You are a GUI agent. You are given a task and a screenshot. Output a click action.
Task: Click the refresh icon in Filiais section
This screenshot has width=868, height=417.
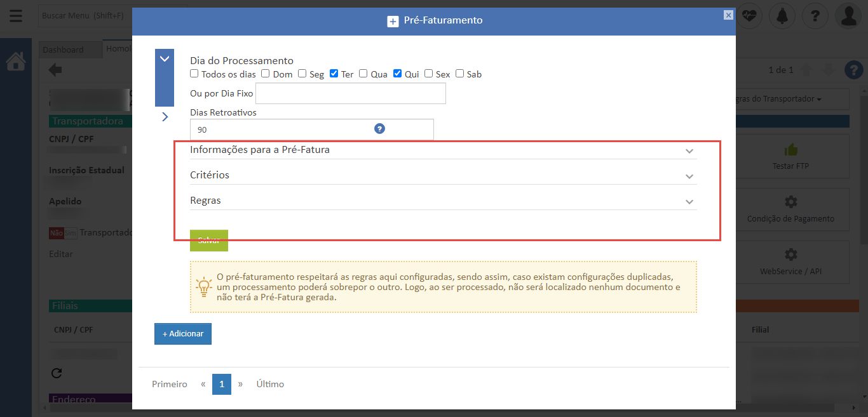pos(56,373)
